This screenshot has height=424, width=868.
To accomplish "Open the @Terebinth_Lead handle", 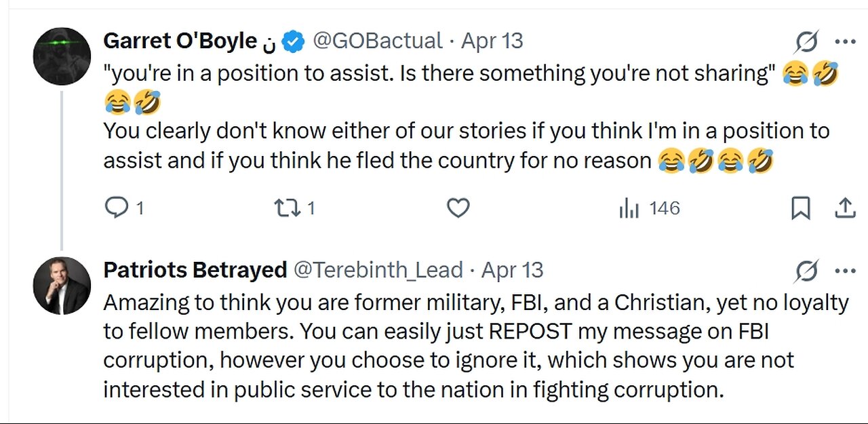I will pos(378,270).
